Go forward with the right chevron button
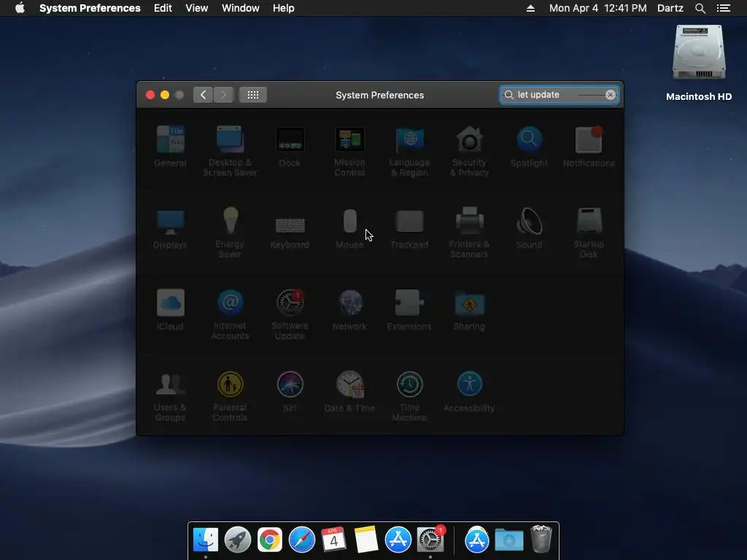This screenshot has width=747, height=560. (223, 95)
